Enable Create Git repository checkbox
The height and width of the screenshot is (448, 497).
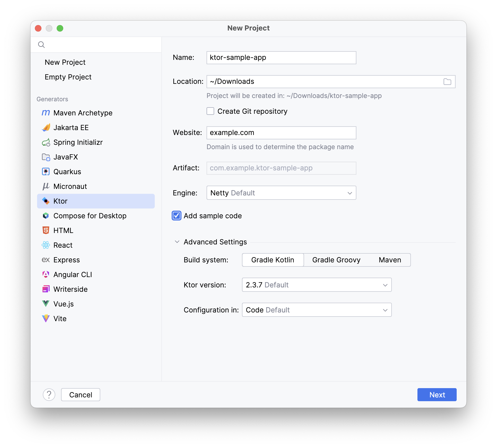coord(210,111)
